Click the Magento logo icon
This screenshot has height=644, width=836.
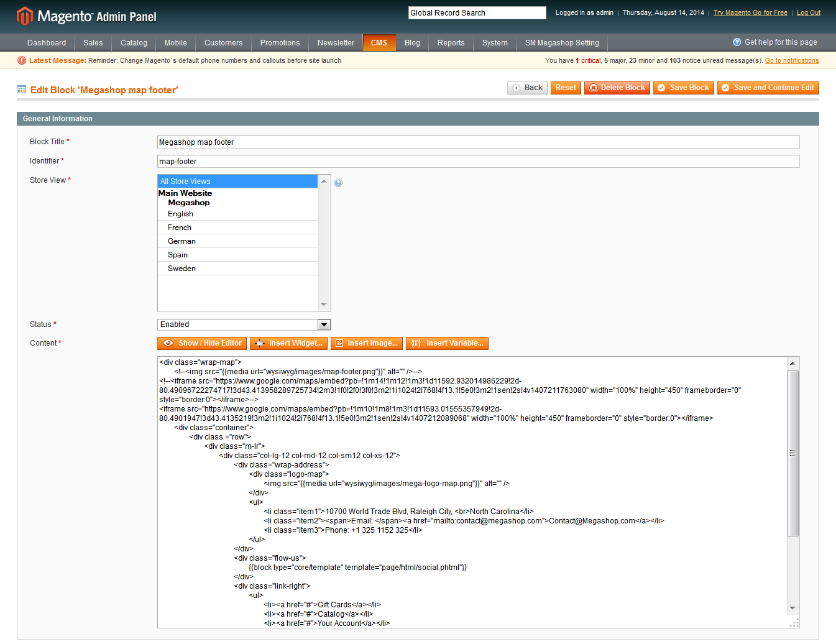tap(24, 16)
